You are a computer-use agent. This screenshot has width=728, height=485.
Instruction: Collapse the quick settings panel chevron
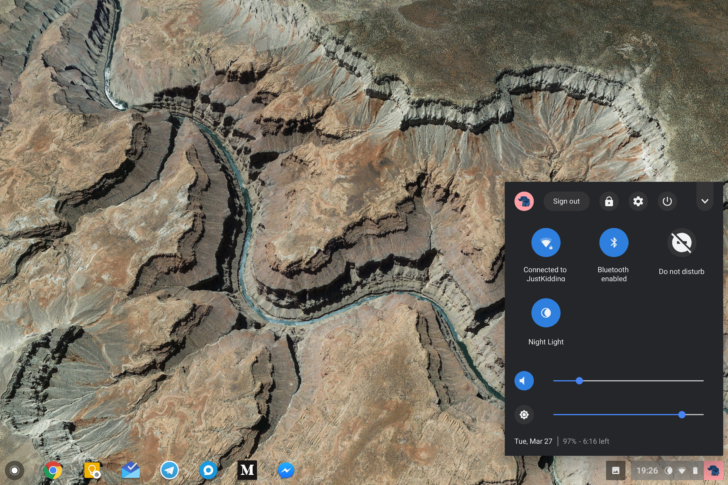point(704,201)
